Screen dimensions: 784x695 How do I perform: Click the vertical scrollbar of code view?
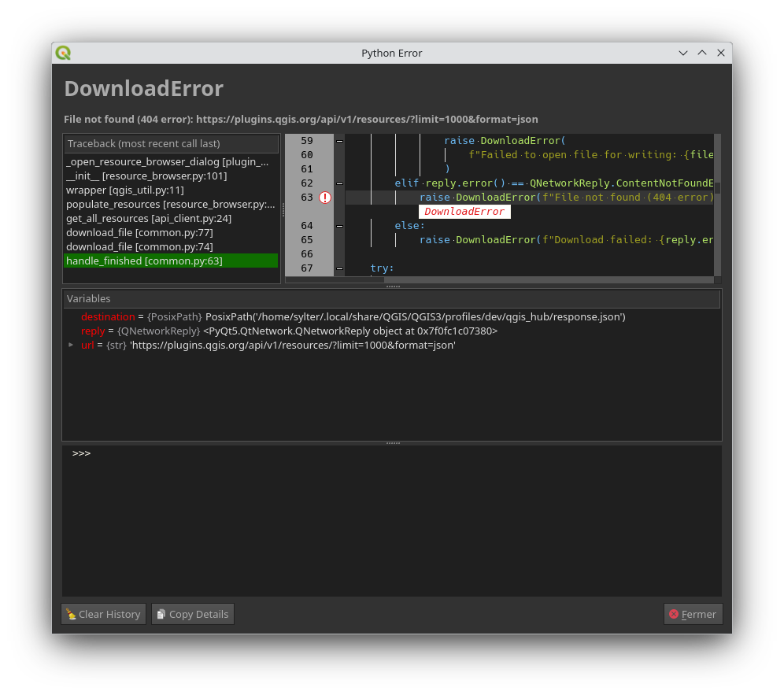[x=718, y=205]
